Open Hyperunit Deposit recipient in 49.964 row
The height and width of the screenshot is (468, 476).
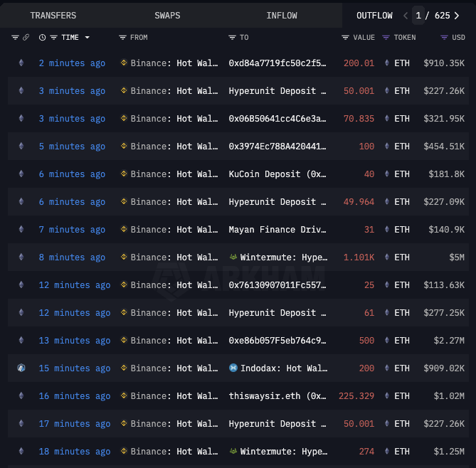(277, 202)
